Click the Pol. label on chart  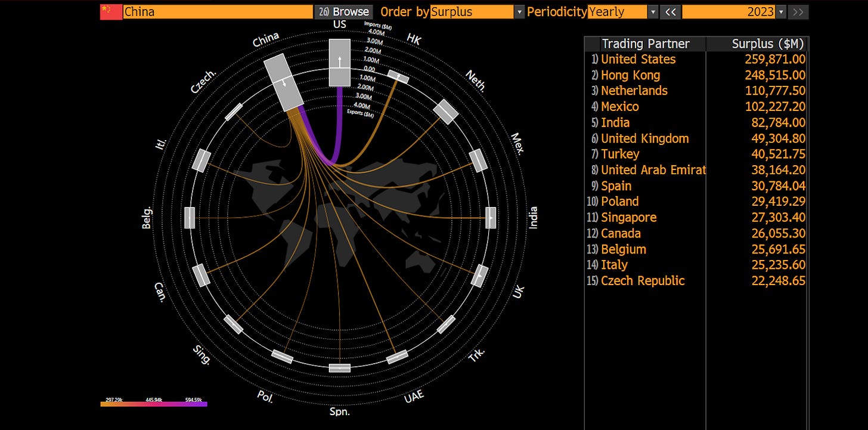click(x=265, y=397)
